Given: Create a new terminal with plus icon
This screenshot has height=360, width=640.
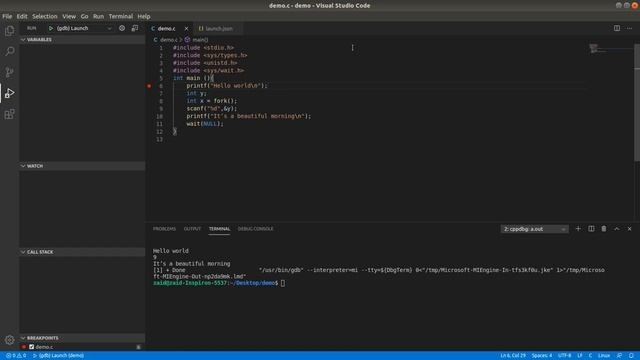Looking at the screenshot, I should click(578, 229).
